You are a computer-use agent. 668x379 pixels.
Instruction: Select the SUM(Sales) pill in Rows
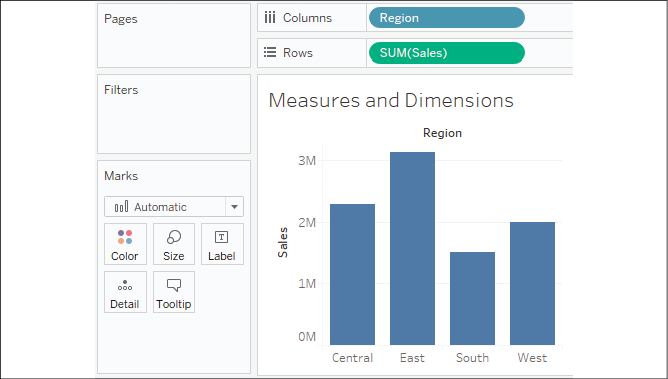tap(447, 53)
